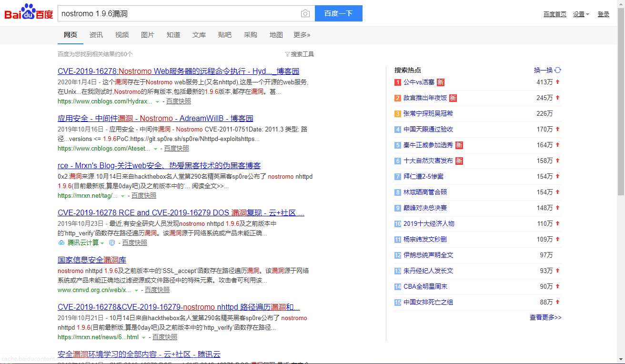
Task: Switch to the 贴吧 tab
Action: (225, 35)
